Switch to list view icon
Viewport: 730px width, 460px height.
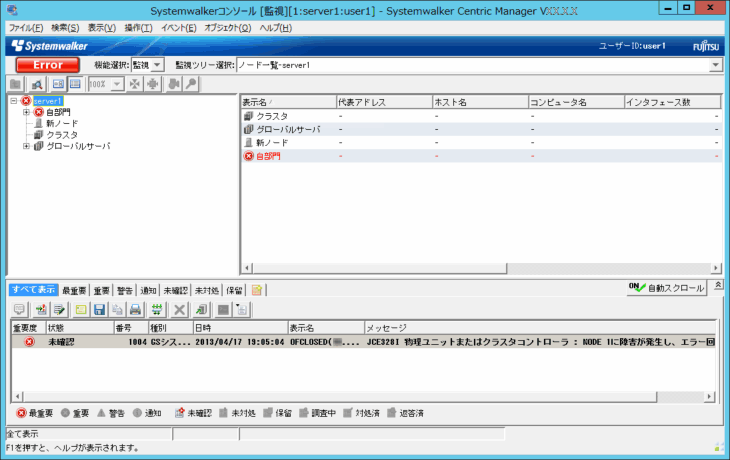click(x=75, y=84)
